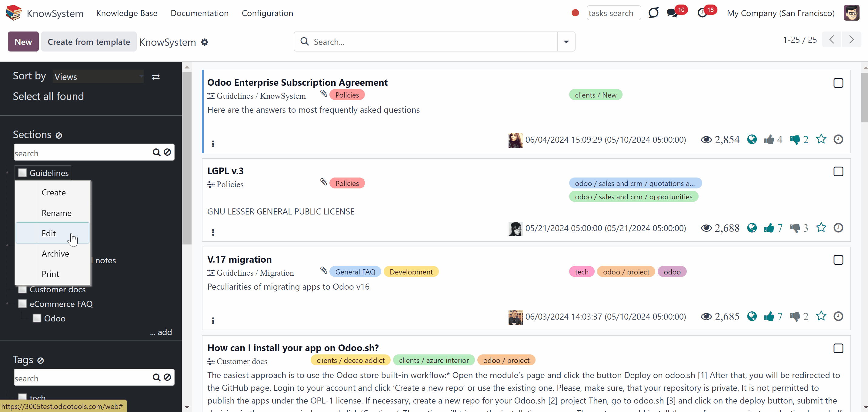This screenshot has width=868, height=412.
Task: Open the KnowSystem settings gear
Action: (205, 42)
